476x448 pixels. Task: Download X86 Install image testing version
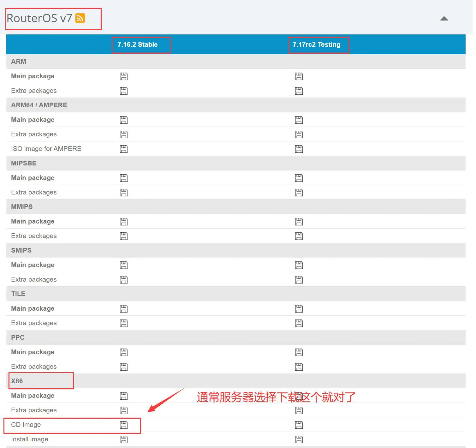tap(299, 439)
